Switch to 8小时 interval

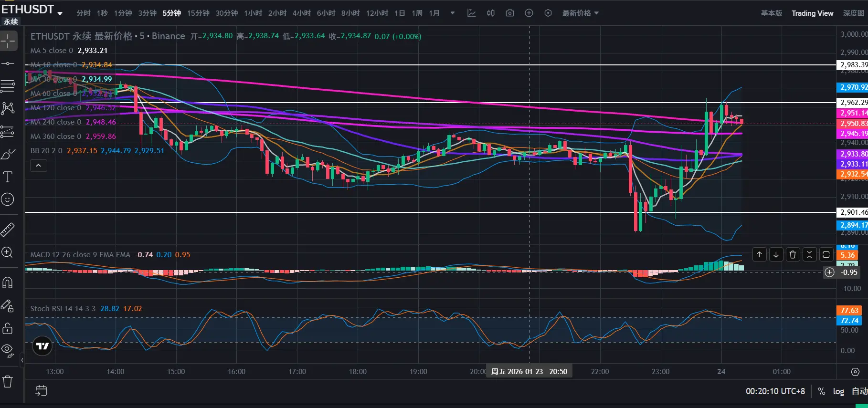350,13
